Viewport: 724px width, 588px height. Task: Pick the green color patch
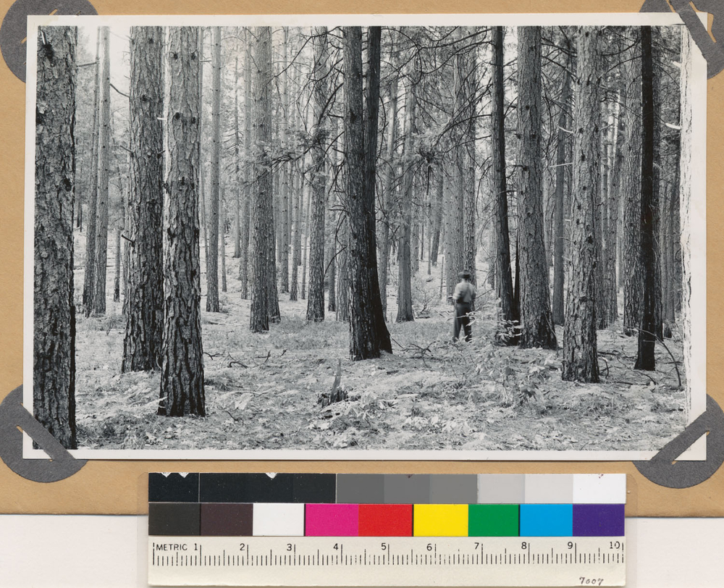tap(493, 520)
